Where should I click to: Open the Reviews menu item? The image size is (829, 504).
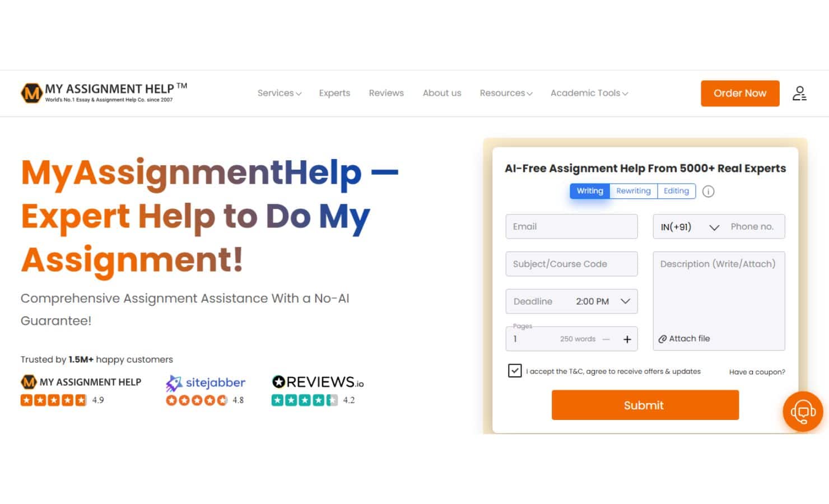coord(386,93)
